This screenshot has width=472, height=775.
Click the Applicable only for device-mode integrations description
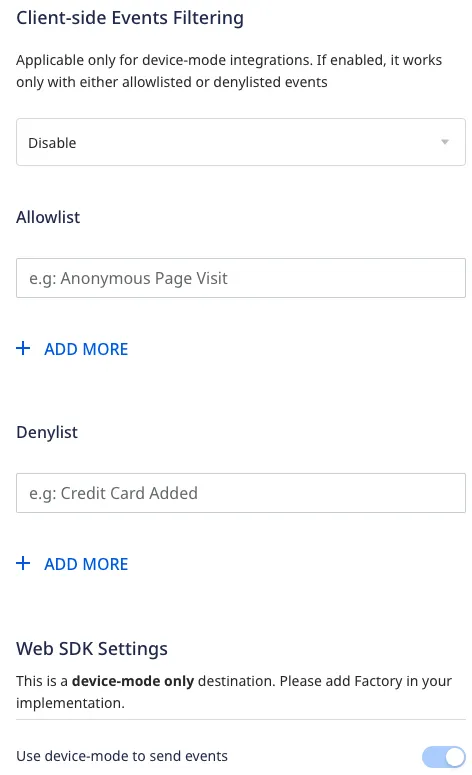pos(229,71)
